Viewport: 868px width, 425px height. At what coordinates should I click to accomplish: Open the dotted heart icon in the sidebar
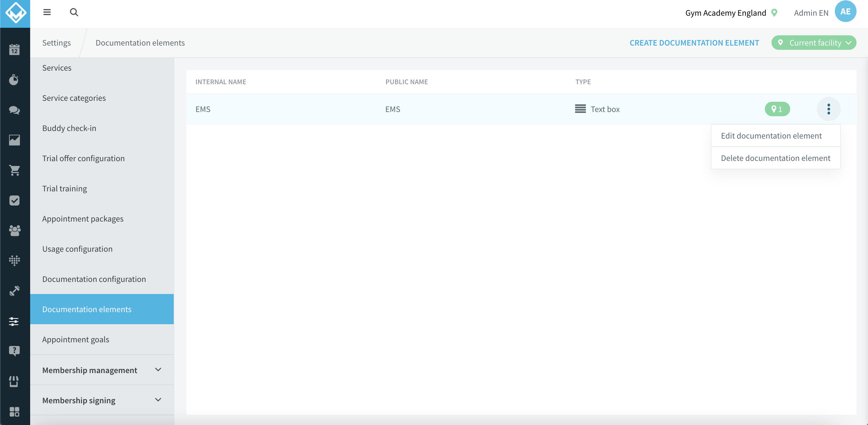14,261
